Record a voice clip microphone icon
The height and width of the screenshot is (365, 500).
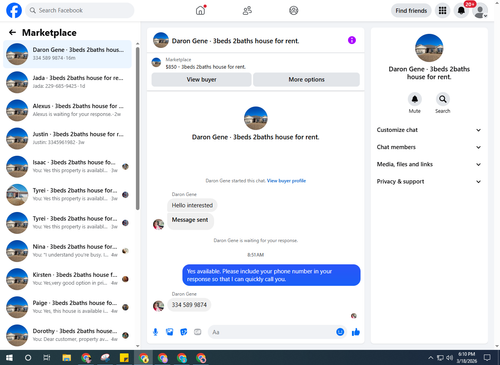point(155,332)
